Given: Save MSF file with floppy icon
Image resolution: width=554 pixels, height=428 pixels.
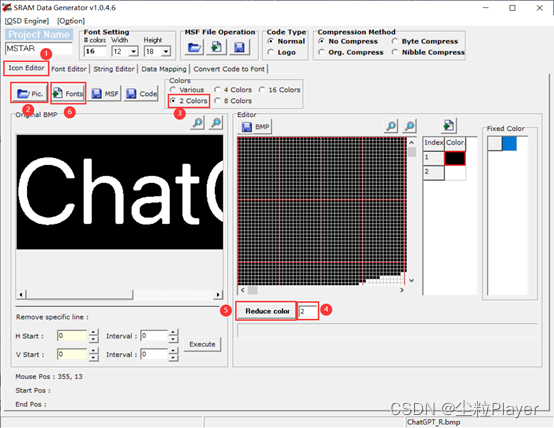Looking at the screenshot, I should tap(239, 47).
